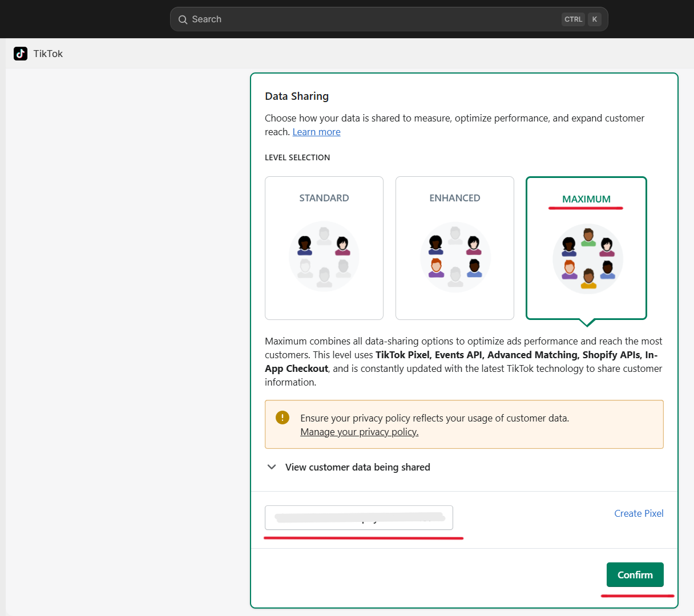The height and width of the screenshot is (616, 694).
Task: Focus the top Search field
Action: [371, 19]
